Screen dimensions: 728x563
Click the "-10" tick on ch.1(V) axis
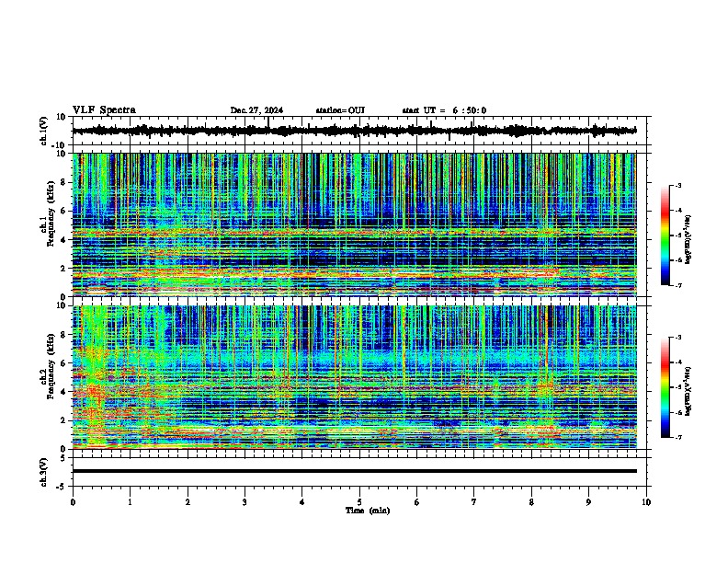click(60, 145)
